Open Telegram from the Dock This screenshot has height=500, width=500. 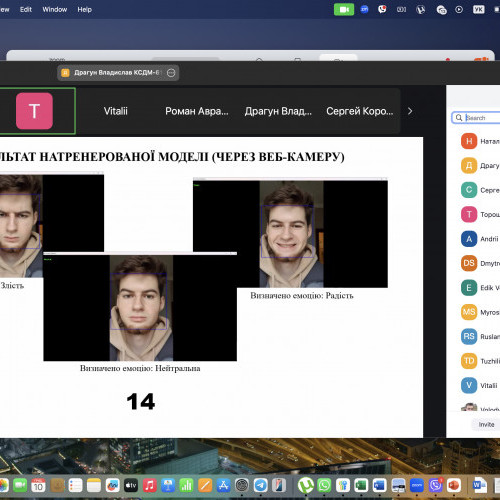[261, 485]
